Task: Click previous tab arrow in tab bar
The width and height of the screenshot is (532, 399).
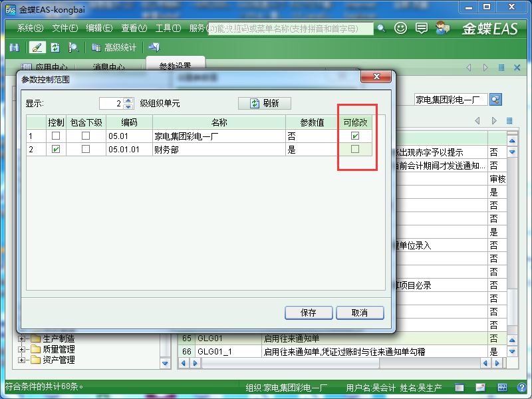Action: [x=469, y=68]
